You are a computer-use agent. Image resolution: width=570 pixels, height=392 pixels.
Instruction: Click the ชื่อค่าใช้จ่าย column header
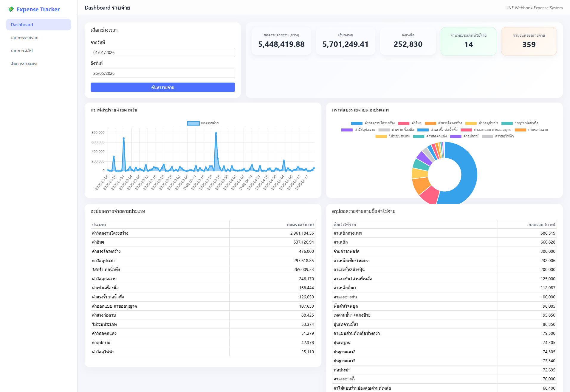point(415,224)
